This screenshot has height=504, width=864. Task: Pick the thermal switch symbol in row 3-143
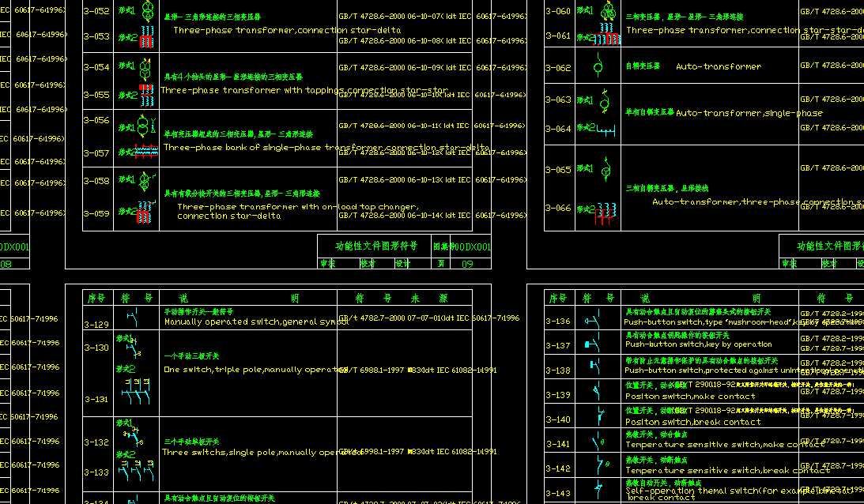click(x=598, y=488)
